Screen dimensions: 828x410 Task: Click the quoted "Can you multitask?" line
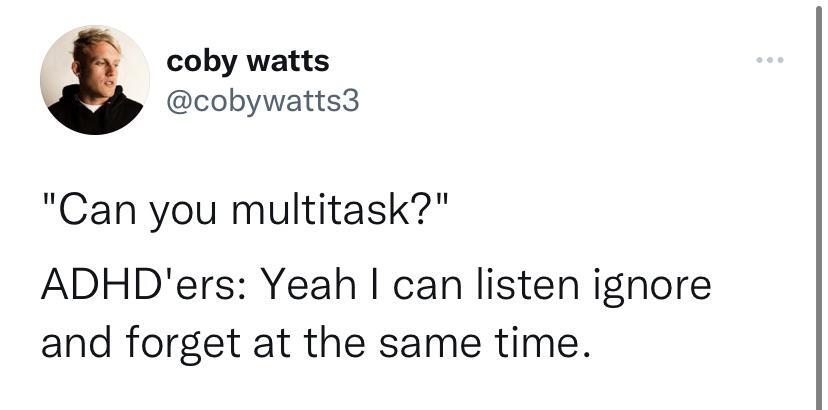point(246,210)
